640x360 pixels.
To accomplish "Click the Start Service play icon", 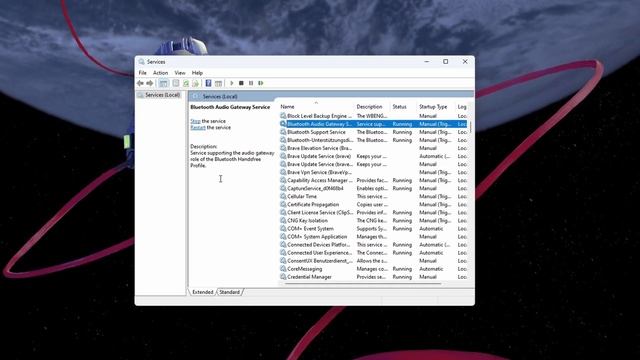I will (231, 83).
